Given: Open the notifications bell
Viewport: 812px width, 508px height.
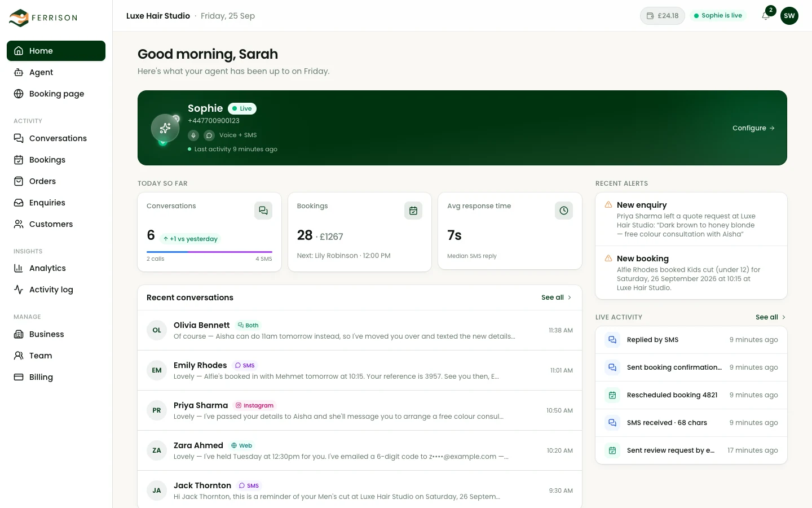Looking at the screenshot, I should tap(766, 16).
